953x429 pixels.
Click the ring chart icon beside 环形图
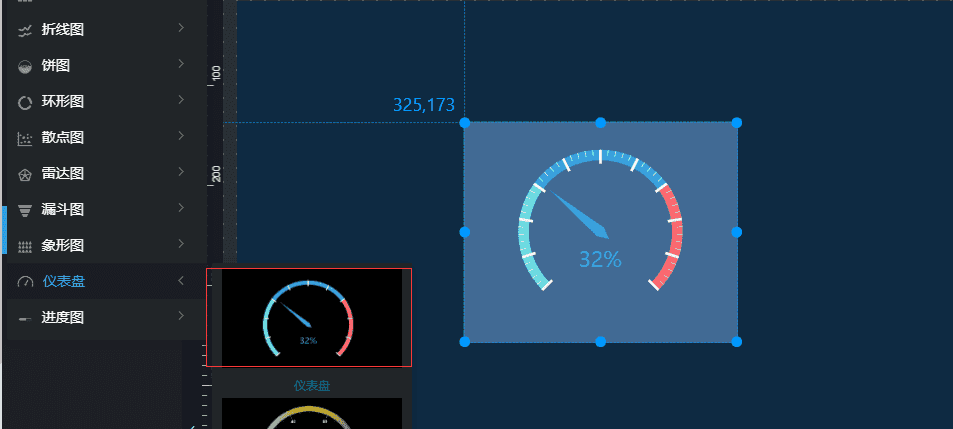tap(24, 103)
